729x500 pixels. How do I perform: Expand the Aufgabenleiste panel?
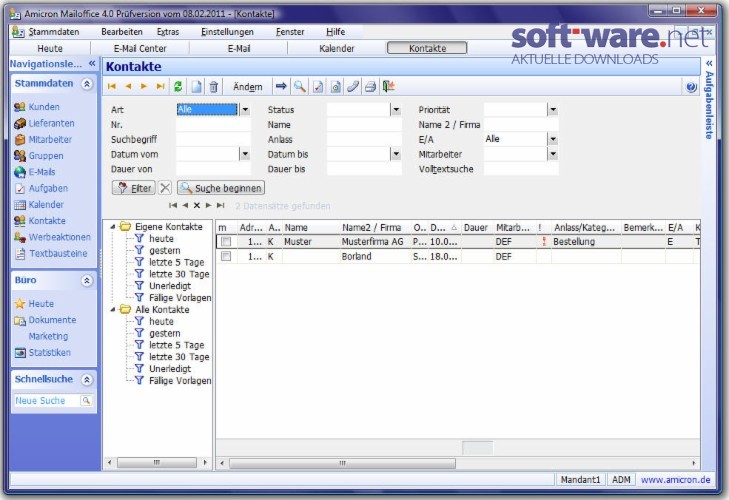pos(709,63)
